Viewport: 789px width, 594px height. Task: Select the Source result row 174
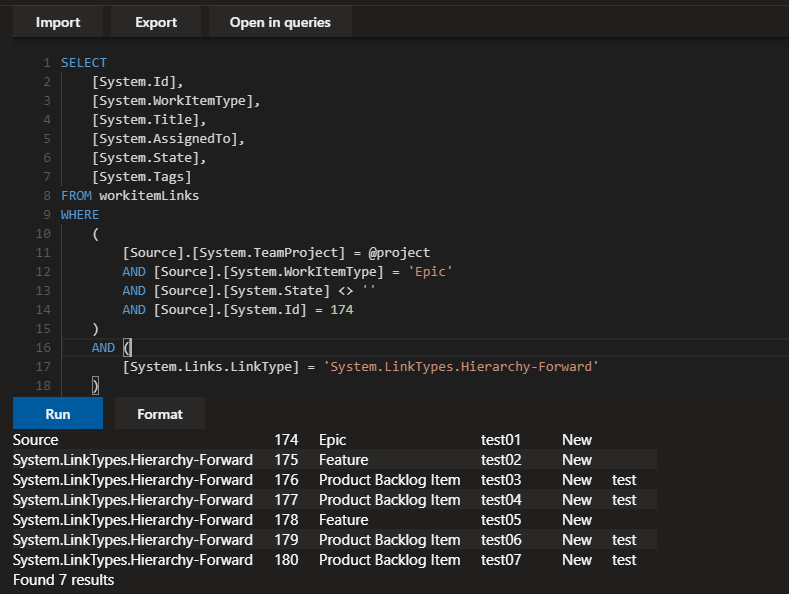click(x=335, y=439)
